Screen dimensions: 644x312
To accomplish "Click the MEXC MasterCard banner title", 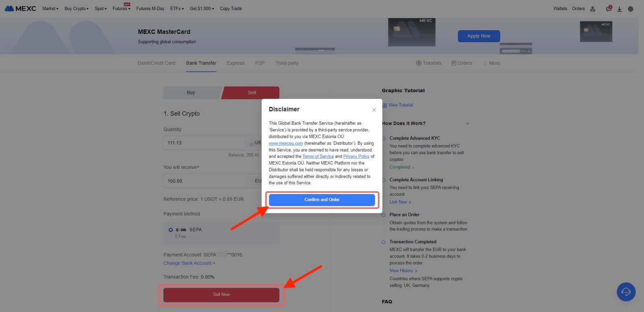I will [x=164, y=32].
